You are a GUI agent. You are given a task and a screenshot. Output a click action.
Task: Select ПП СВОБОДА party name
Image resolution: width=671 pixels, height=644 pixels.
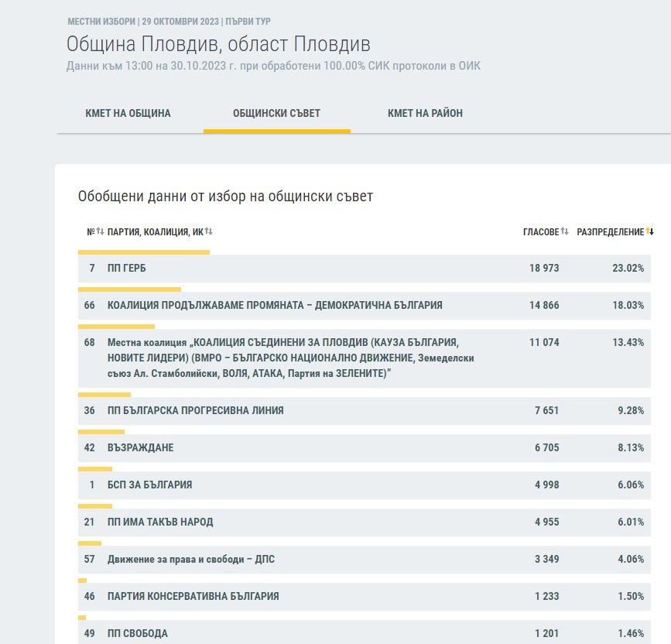(x=137, y=634)
